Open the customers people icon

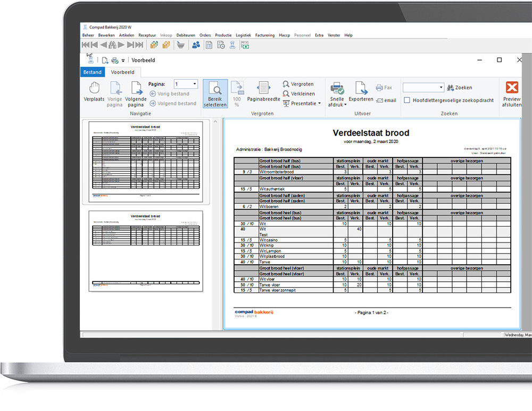[x=196, y=45]
